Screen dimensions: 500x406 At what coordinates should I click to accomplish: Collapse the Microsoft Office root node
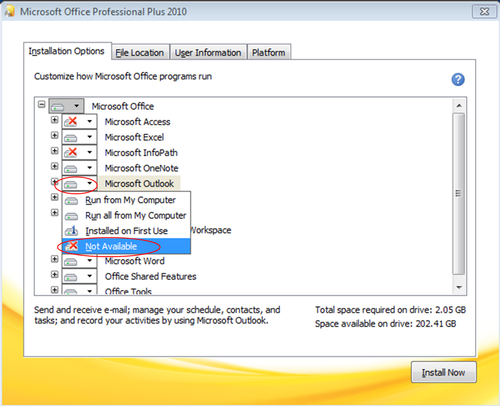(41, 104)
